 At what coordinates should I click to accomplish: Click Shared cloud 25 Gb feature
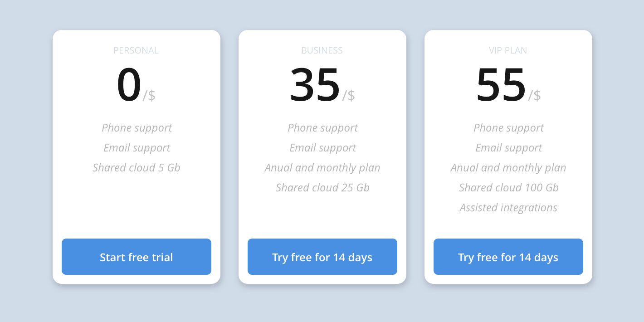coord(322,188)
